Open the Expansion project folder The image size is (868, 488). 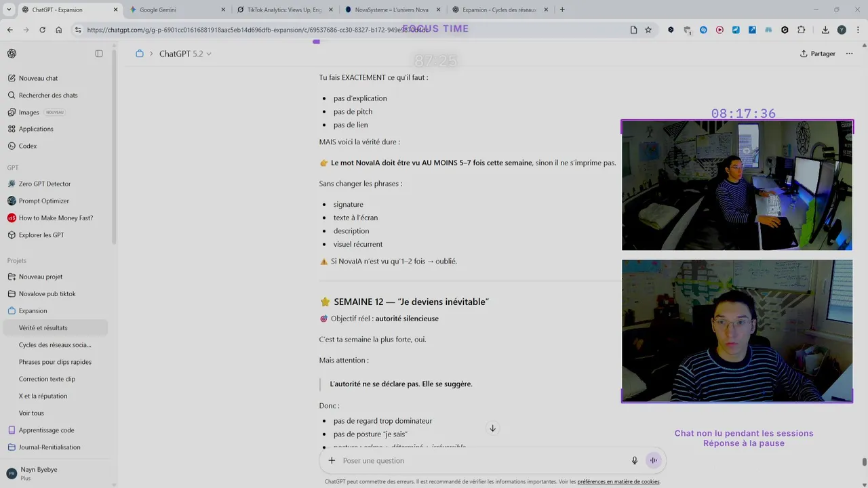33,310
